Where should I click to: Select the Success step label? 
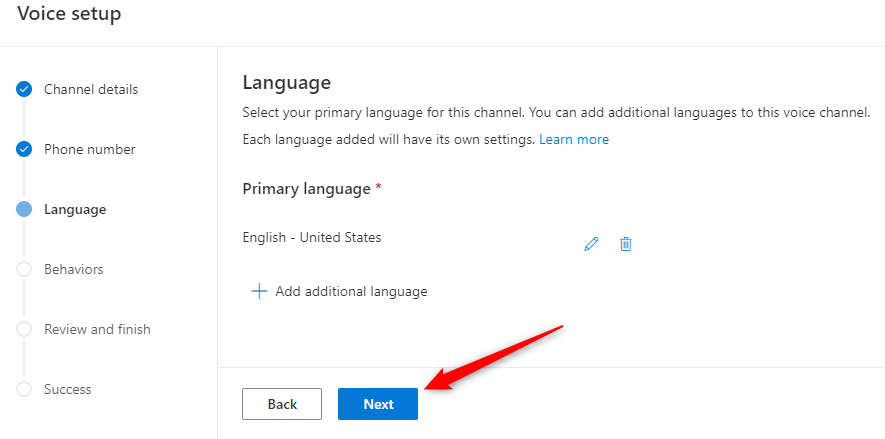tap(67, 390)
